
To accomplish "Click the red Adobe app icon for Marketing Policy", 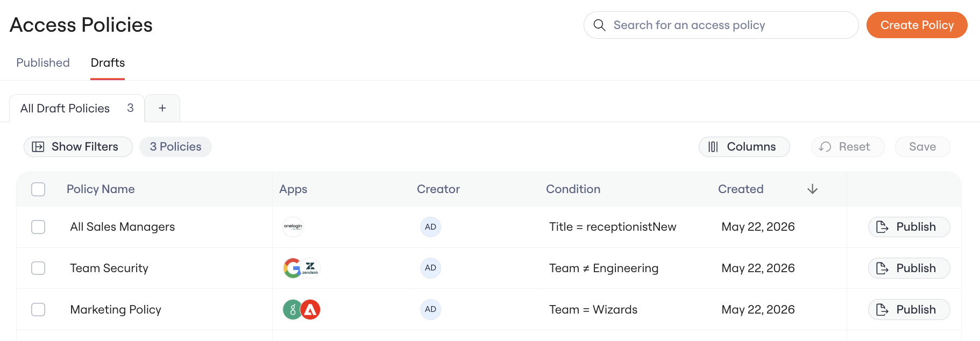I will point(310,309).
